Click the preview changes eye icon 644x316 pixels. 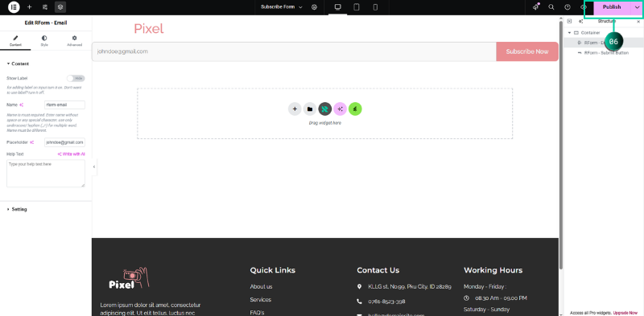pyautogui.click(x=583, y=7)
